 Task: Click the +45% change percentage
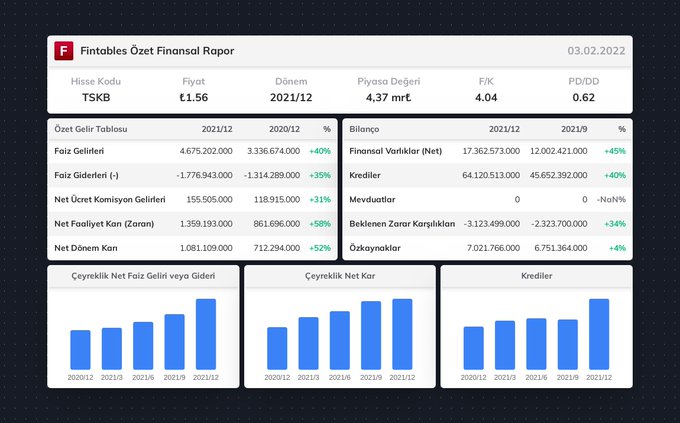615,151
